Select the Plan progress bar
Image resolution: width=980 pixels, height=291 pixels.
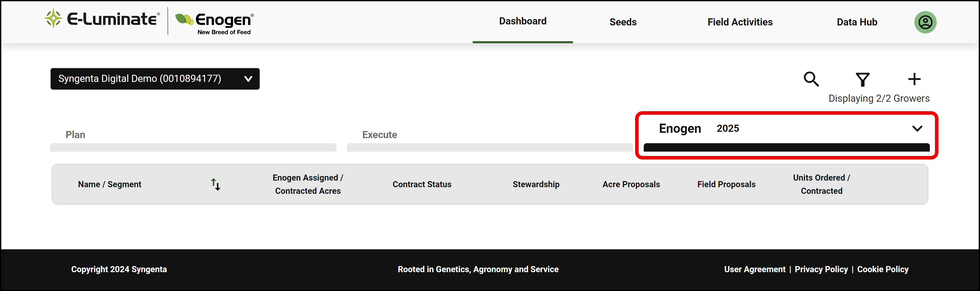193,148
